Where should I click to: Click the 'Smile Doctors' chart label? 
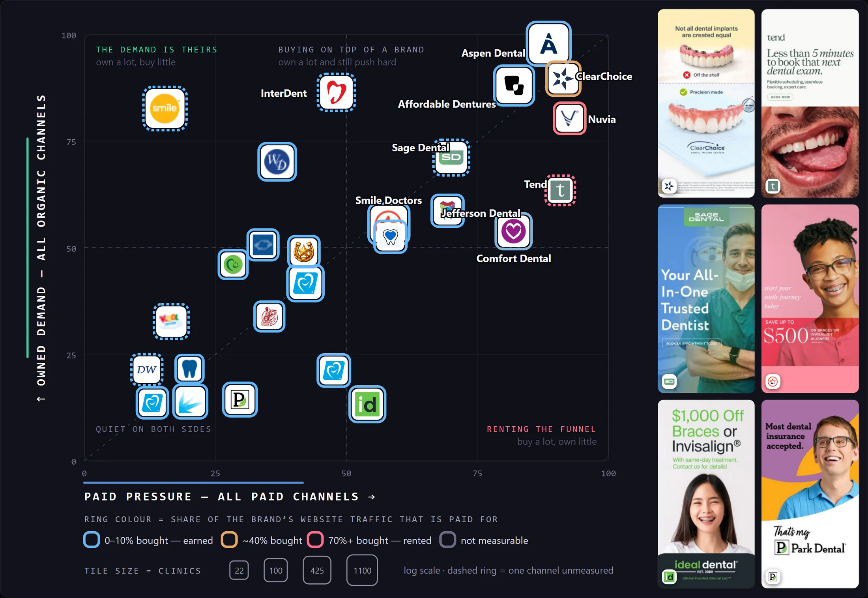[389, 200]
